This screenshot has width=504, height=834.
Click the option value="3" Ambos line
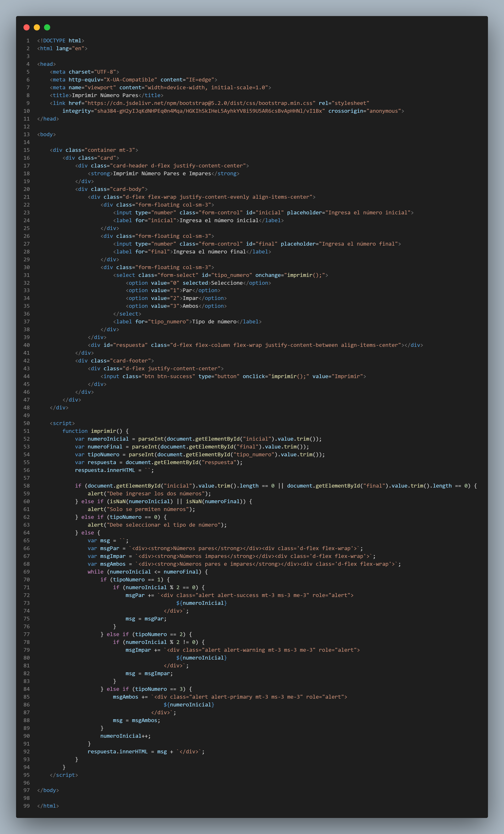tap(176, 306)
